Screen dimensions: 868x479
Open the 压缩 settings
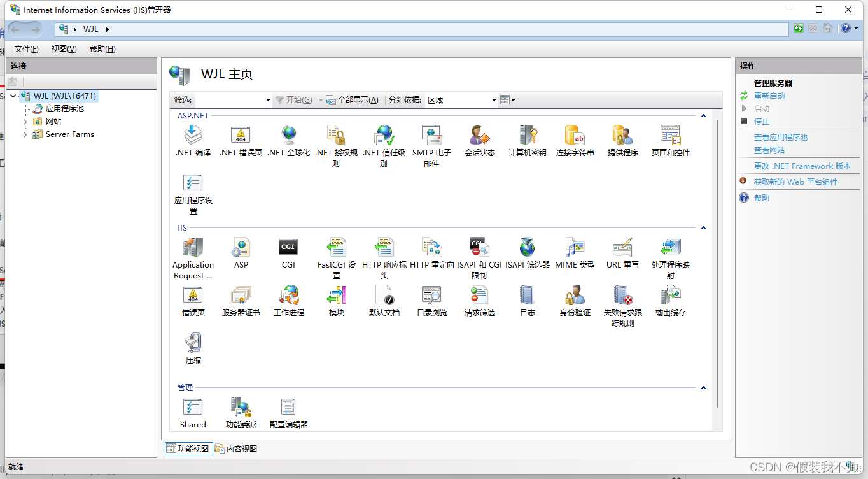[x=193, y=344]
